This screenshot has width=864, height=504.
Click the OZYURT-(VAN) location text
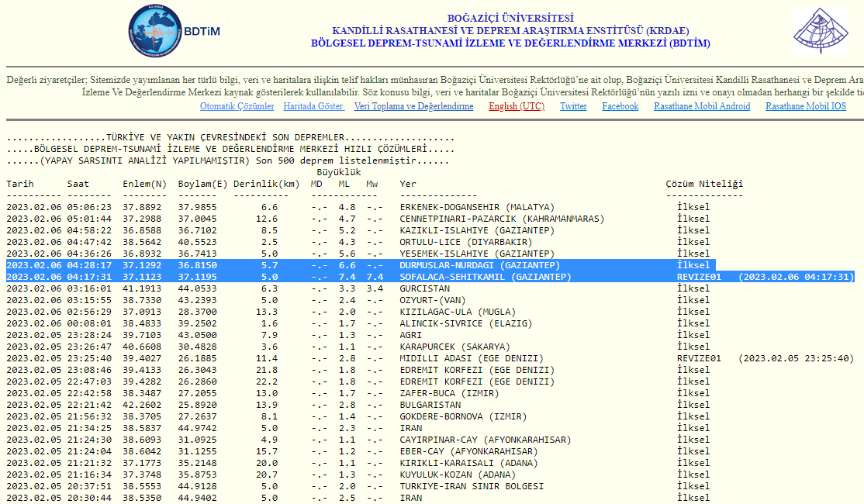point(433,300)
